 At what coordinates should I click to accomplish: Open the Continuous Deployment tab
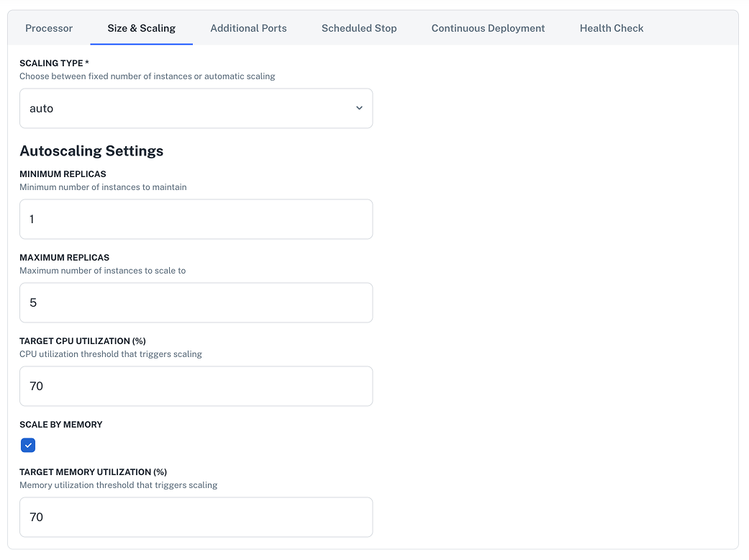coord(488,28)
